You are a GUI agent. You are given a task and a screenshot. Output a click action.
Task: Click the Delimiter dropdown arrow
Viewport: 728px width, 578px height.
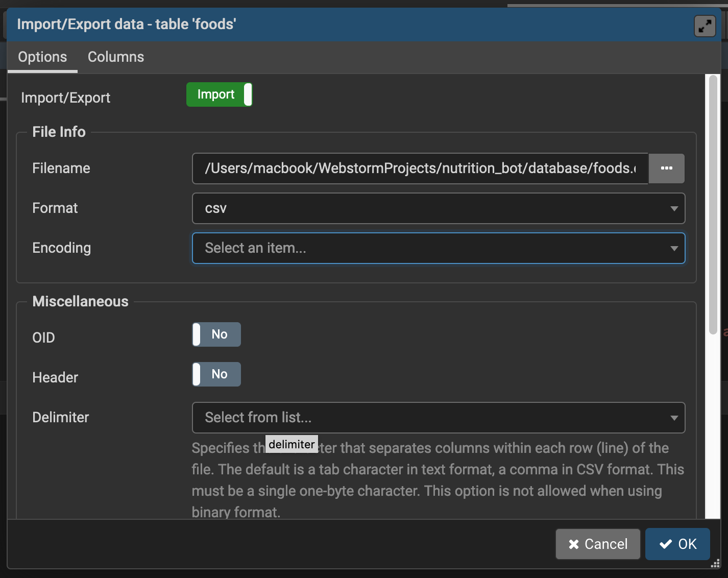click(x=674, y=418)
